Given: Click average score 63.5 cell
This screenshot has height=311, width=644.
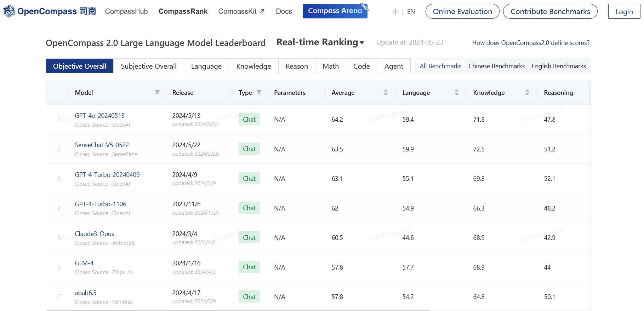Looking at the screenshot, I should (x=337, y=149).
